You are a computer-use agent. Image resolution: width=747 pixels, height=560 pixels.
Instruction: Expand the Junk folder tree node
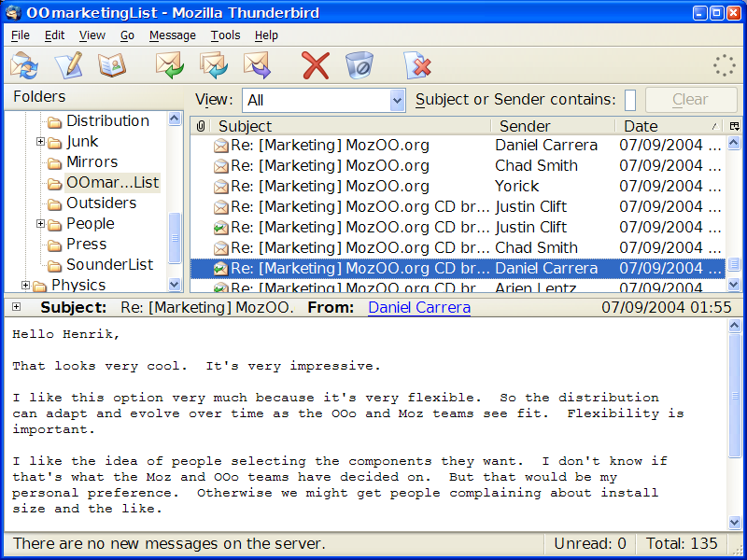41,142
